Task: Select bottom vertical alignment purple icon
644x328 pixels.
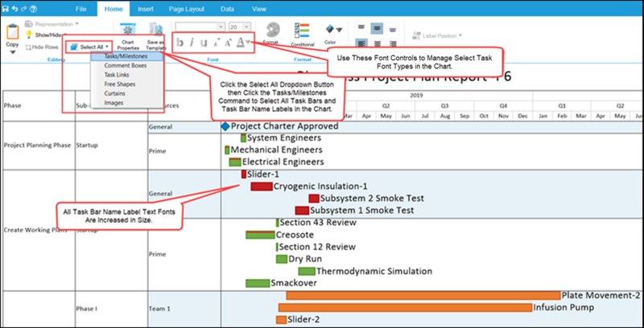Action: pyautogui.click(x=393, y=28)
